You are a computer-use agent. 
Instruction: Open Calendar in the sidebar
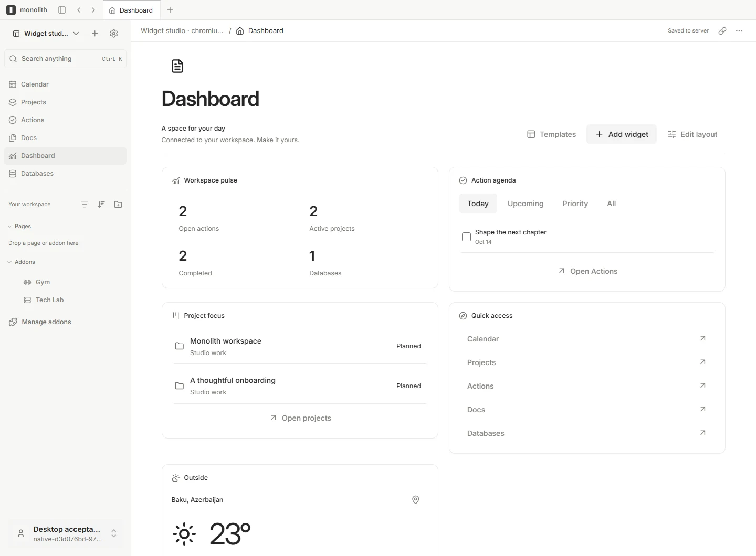(65, 84)
